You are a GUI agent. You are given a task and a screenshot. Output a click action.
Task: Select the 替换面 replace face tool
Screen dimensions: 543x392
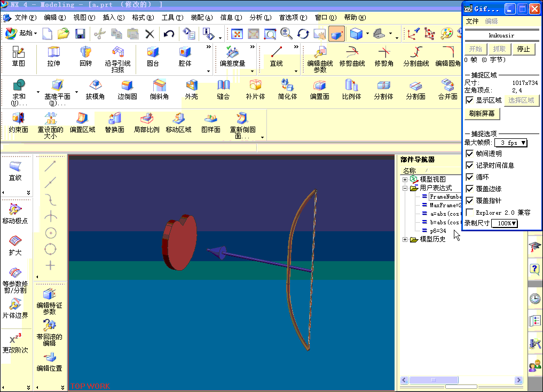tap(115, 123)
